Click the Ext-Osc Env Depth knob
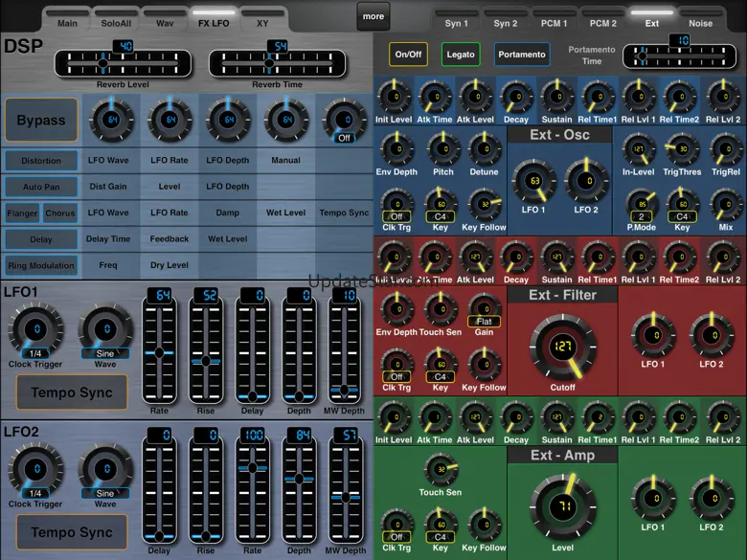Screen dimensions: 747x560 (396, 149)
